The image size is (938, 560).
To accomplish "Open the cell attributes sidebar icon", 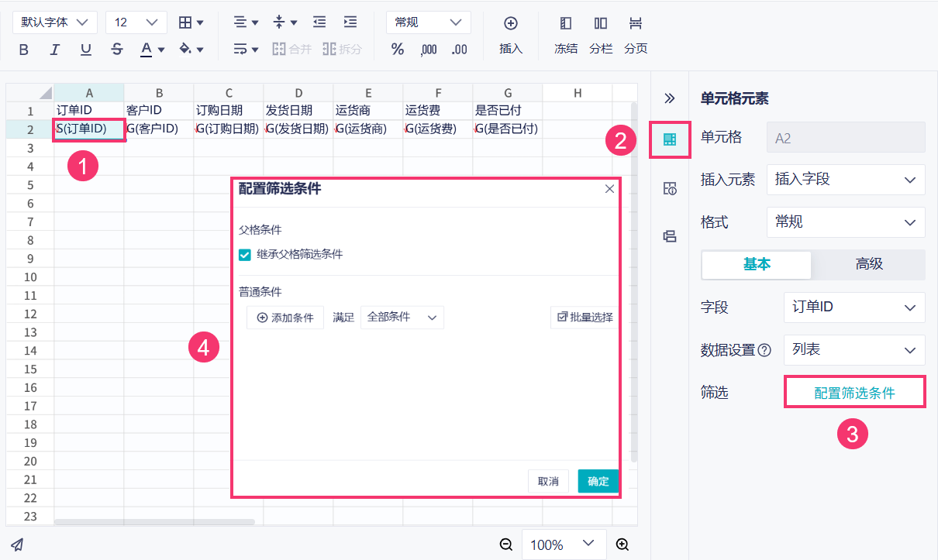I will (670, 188).
